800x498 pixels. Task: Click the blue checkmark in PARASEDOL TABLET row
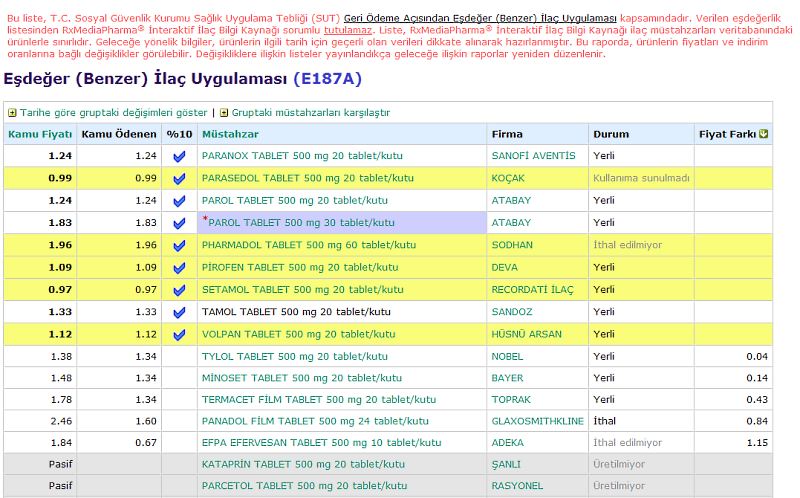[x=179, y=179]
